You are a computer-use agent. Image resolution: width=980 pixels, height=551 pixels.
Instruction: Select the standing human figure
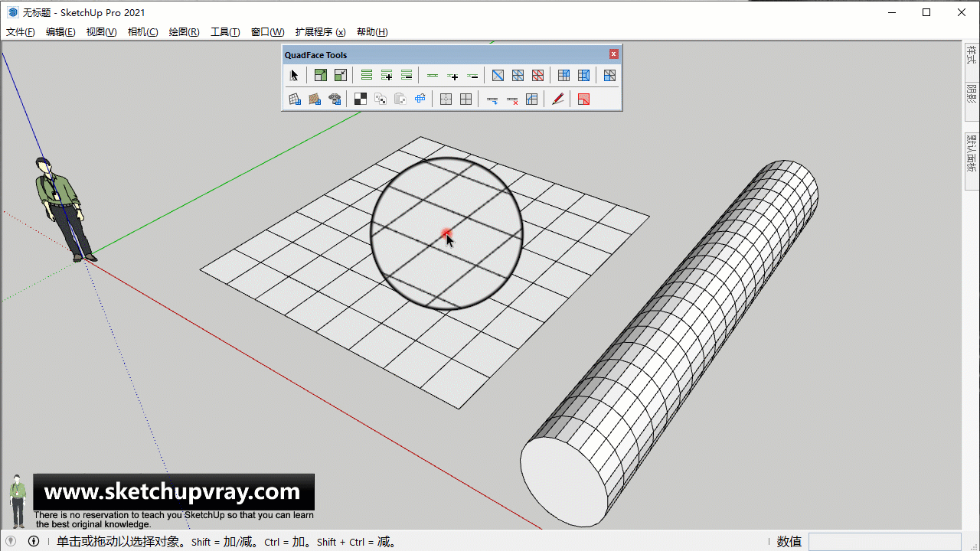tap(65, 208)
